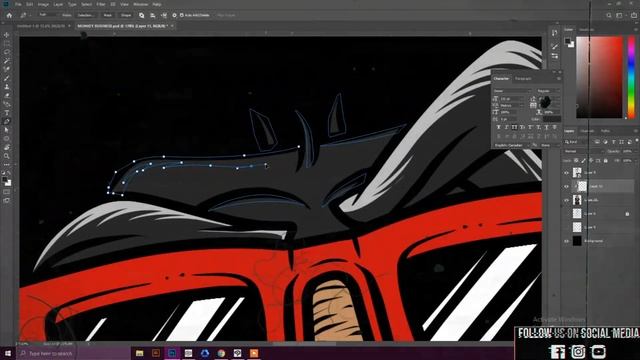
Task: Click the foreground color swatch in Color panel
Action: [x=568, y=41]
